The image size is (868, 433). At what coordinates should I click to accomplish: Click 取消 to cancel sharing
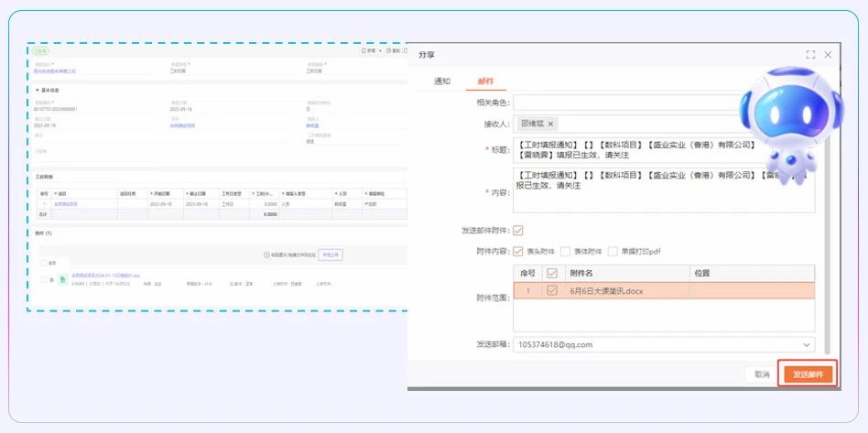[x=762, y=374]
